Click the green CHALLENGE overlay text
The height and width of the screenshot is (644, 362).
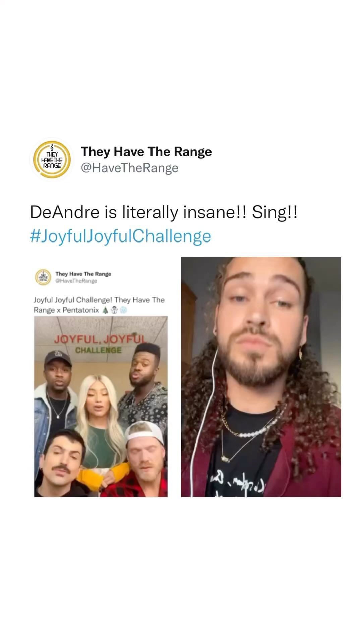(98, 350)
